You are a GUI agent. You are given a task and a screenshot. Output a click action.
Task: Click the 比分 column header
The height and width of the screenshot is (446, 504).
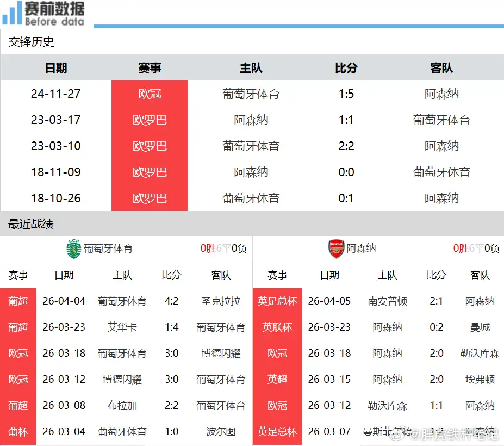[346, 67]
